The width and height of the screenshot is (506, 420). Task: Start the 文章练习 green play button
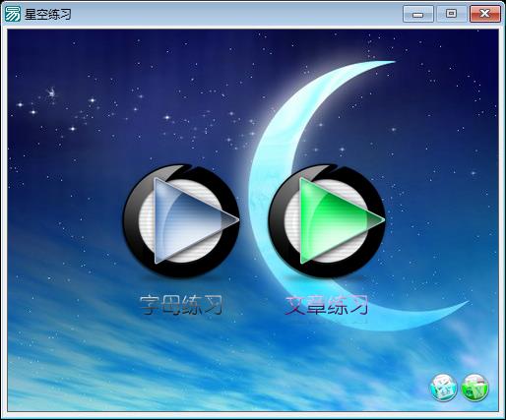(327, 221)
